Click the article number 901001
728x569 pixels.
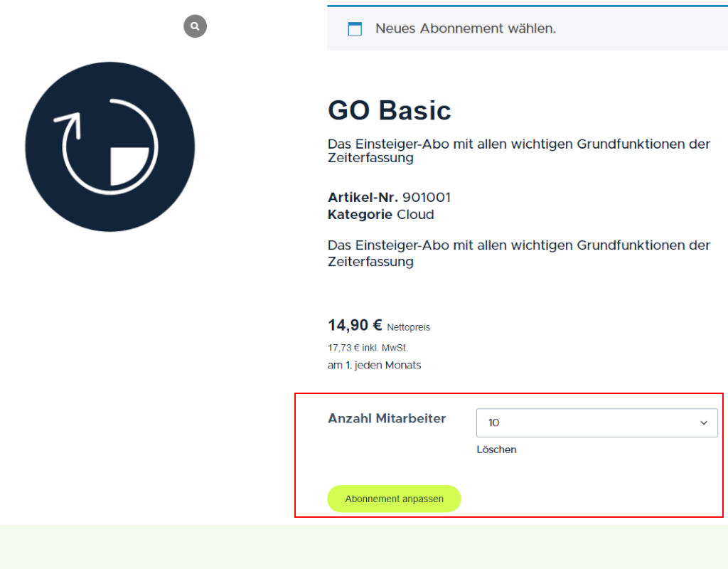point(427,197)
